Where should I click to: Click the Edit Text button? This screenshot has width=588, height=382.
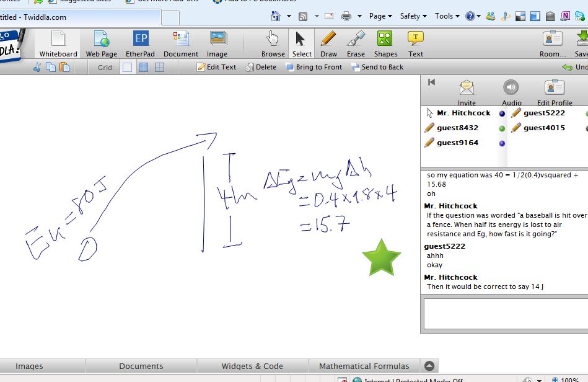click(216, 67)
